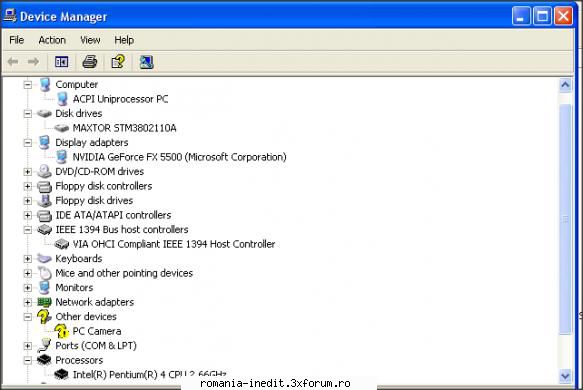Click the Computer category icon
The width and height of the screenshot is (583, 390).
45,84
